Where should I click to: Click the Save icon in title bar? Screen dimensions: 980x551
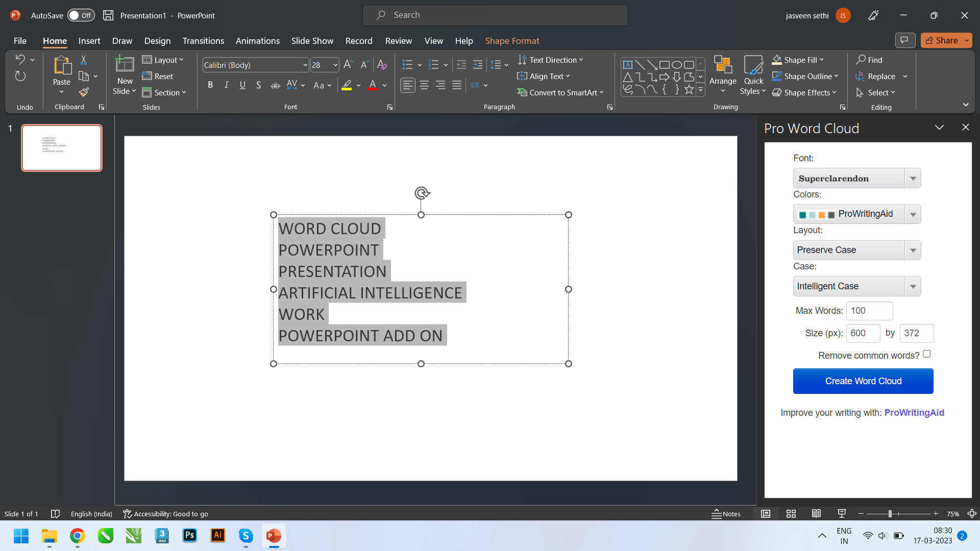pos(108,15)
